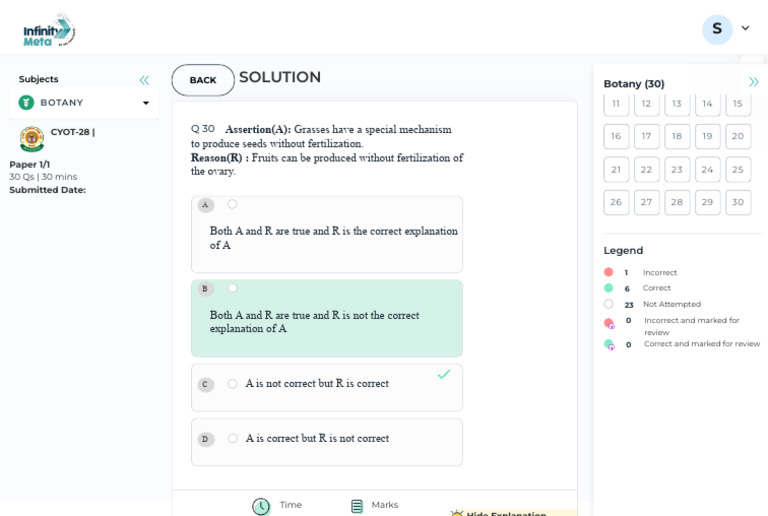Jump to question 20
Image resolution: width=768 pixels, height=516 pixels.
(738, 136)
